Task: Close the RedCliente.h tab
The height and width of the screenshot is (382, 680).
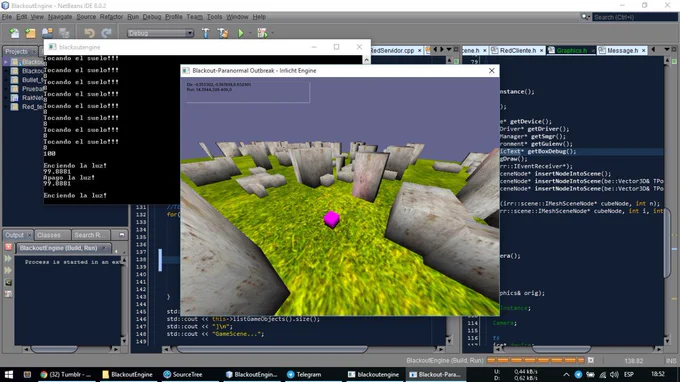Action: point(541,51)
